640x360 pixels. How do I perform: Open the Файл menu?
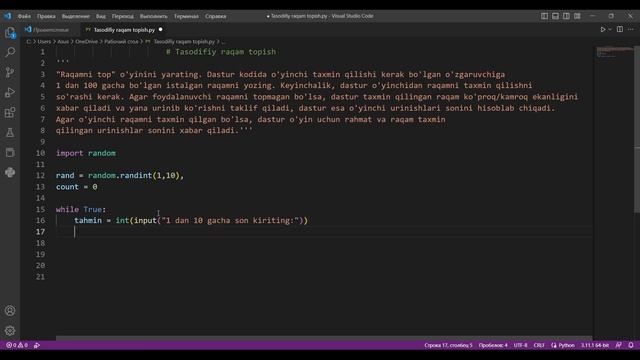pyautogui.click(x=24, y=16)
